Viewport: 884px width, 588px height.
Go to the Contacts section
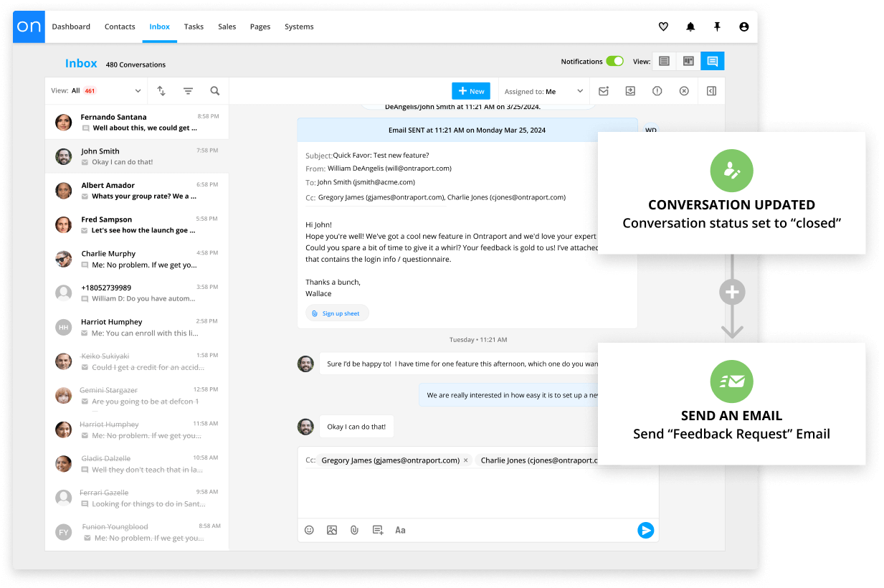tap(120, 27)
